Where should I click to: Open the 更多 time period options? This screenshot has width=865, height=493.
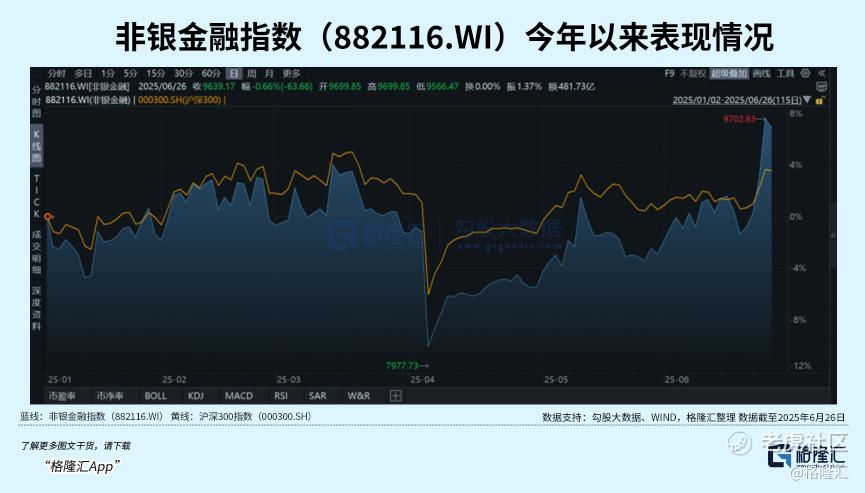tap(291, 73)
